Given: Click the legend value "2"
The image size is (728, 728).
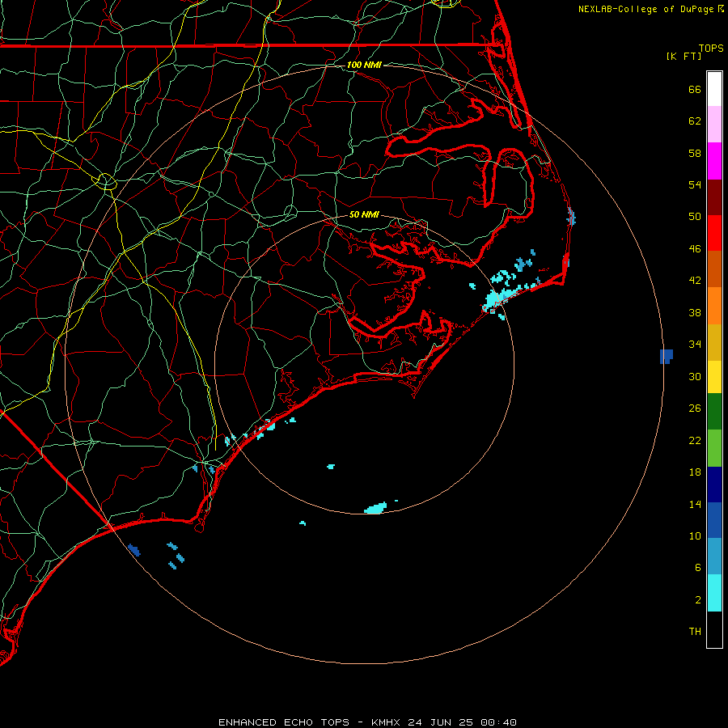Looking at the screenshot, I should click(698, 600).
